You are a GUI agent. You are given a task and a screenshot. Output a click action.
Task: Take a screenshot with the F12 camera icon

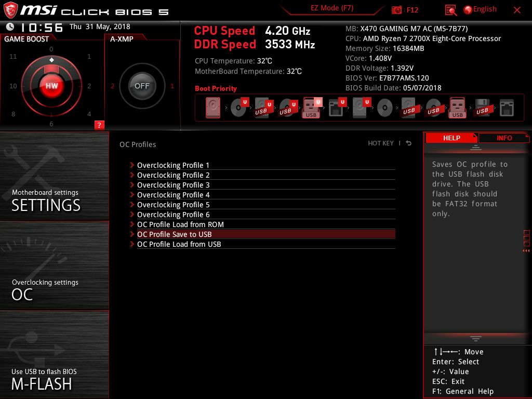point(396,10)
